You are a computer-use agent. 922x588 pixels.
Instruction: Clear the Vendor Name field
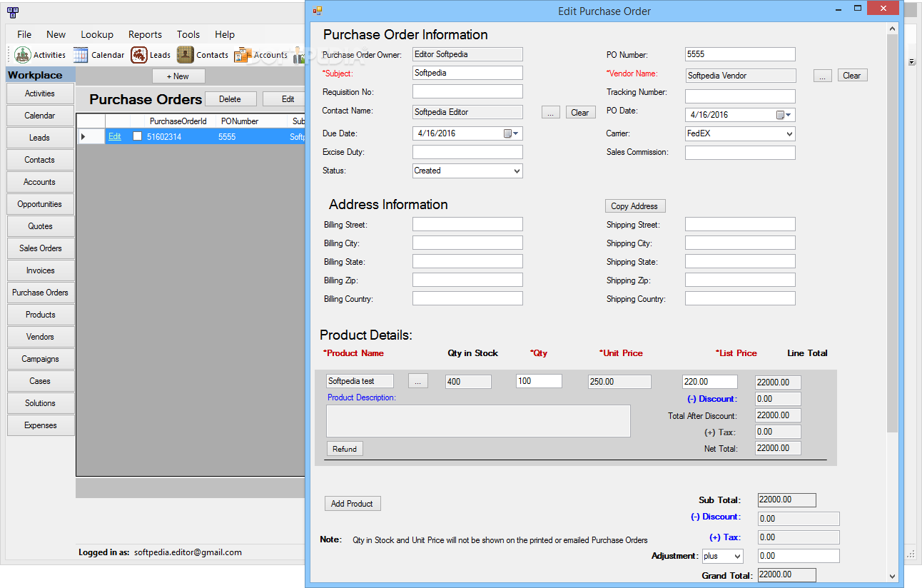tap(852, 75)
